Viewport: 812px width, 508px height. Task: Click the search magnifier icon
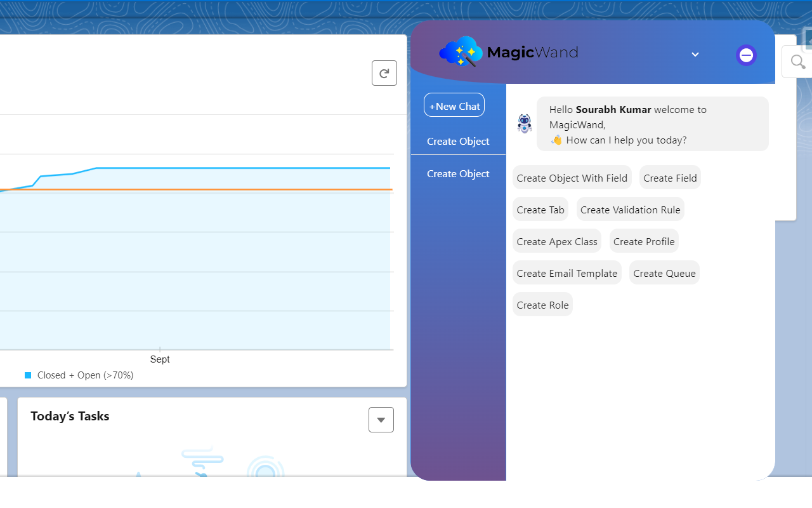pyautogui.click(x=798, y=62)
